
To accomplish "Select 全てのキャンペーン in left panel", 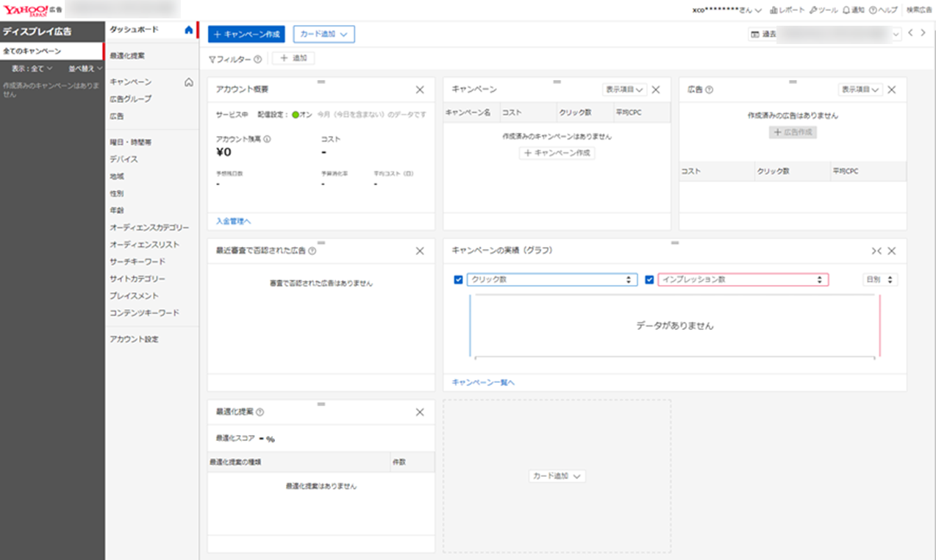I will point(51,51).
